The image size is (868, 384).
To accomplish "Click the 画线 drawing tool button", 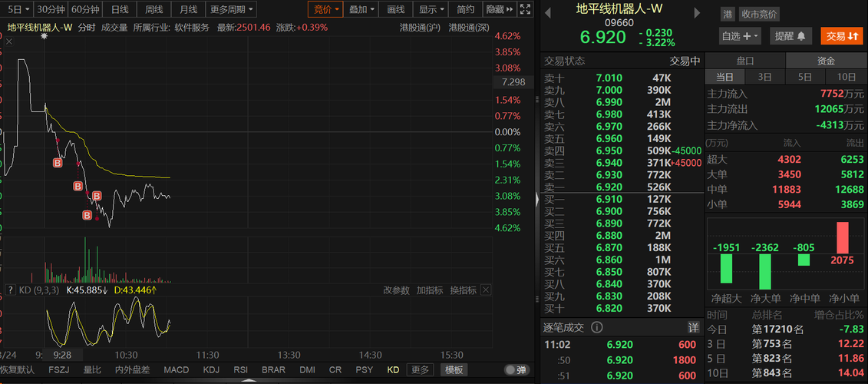I will coord(395,9).
